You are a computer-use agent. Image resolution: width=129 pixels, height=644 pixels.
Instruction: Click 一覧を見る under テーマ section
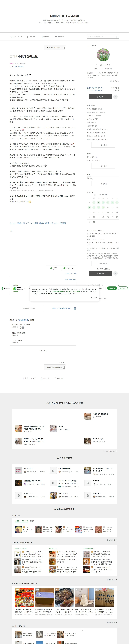[x=103, y=166]
